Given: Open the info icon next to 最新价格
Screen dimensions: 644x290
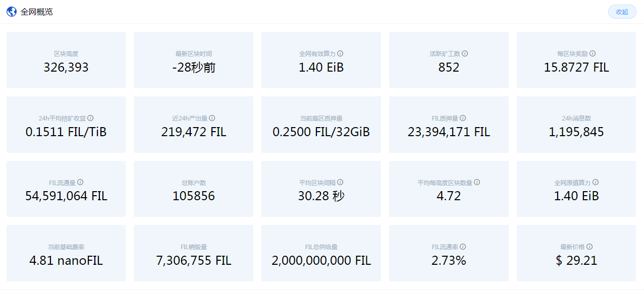Looking at the screenshot, I should point(589,247).
